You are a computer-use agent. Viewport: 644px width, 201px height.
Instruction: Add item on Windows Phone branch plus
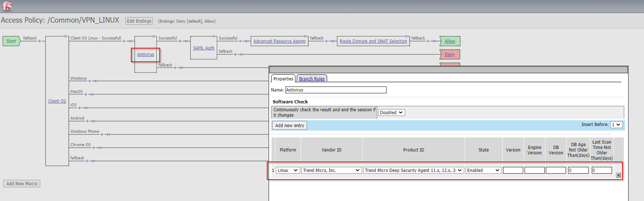click(102, 134)
